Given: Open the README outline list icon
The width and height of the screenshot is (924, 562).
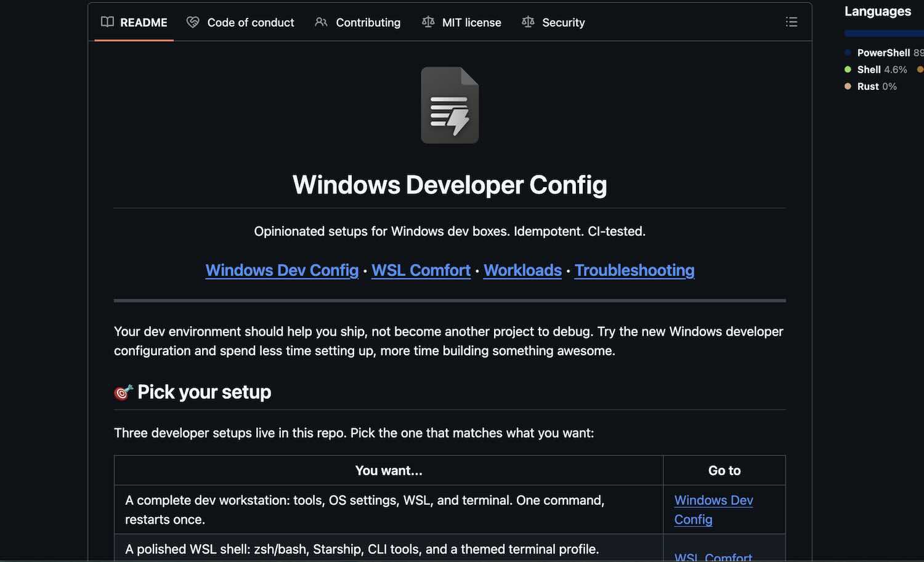Looking at the screenshot, I should [792, 22].
